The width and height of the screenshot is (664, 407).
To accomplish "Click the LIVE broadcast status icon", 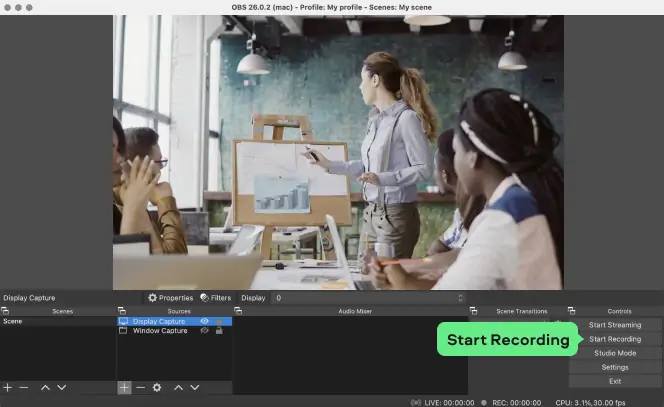I will point(416,402).
